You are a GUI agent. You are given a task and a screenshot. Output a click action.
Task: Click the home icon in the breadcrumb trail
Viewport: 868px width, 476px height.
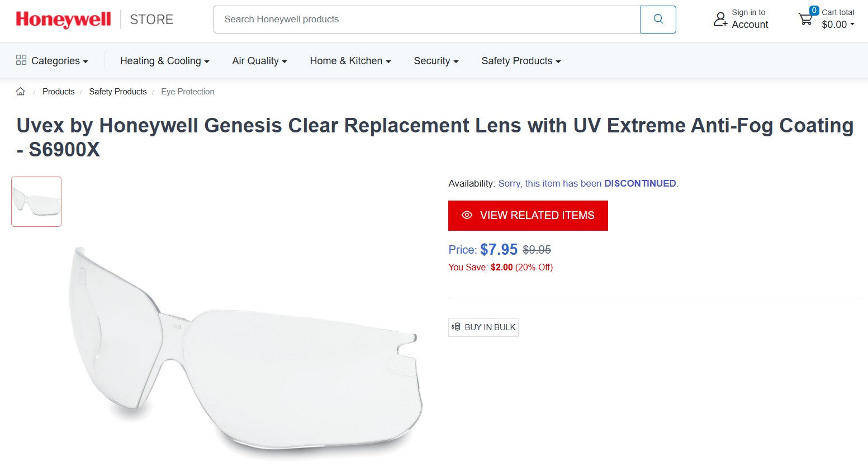pyautogui.click(x=20, y=91)
